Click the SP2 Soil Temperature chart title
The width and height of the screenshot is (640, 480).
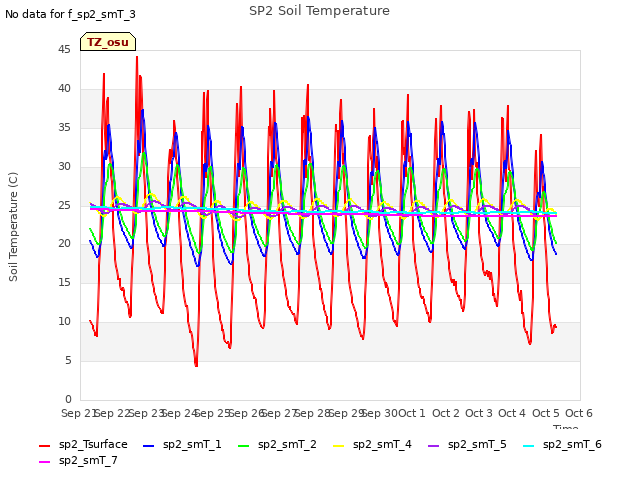click(x=319, y=11)
